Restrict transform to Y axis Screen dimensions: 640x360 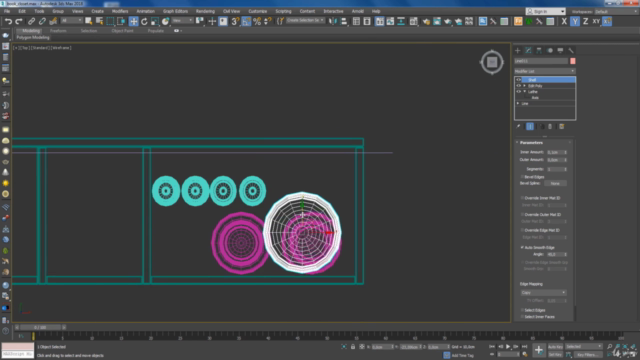pos(575,21)
